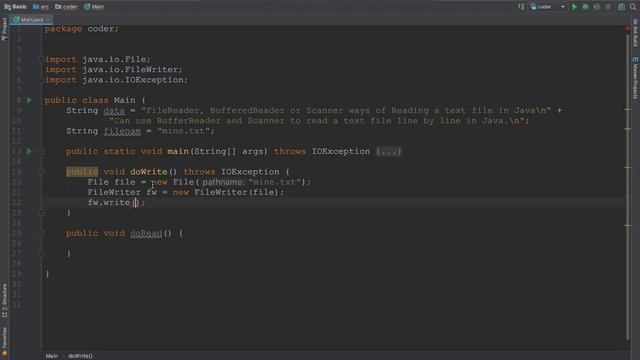Open the Maven Projects side panel
Viewport: 640px width, 360px height.
pyautogui.click(x=636, y=78)
